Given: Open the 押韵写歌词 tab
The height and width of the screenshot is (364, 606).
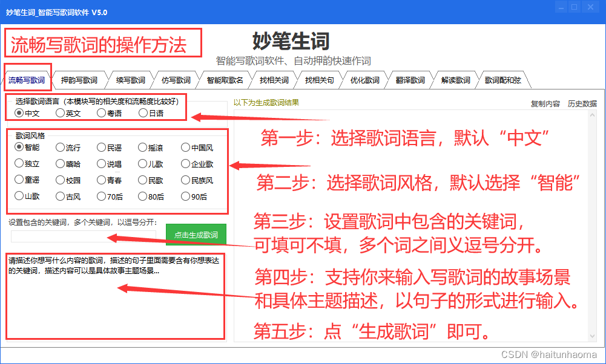Looking at the screenshot, I should [x=79, y=80].
